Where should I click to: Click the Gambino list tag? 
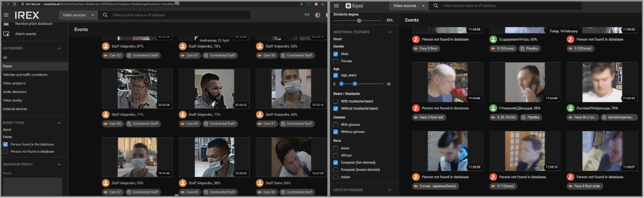[x=619, y=117]
